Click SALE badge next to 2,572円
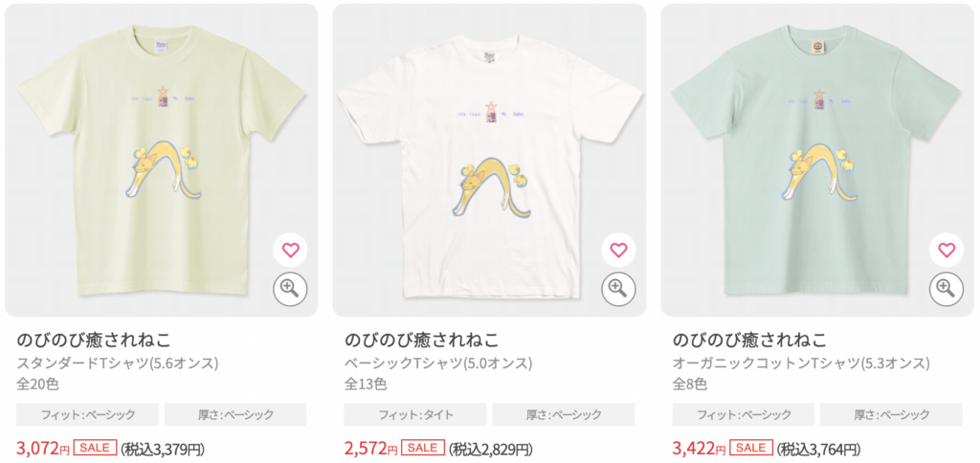The height and width of the screenshot is (463, 980). (x=422, y=448)
